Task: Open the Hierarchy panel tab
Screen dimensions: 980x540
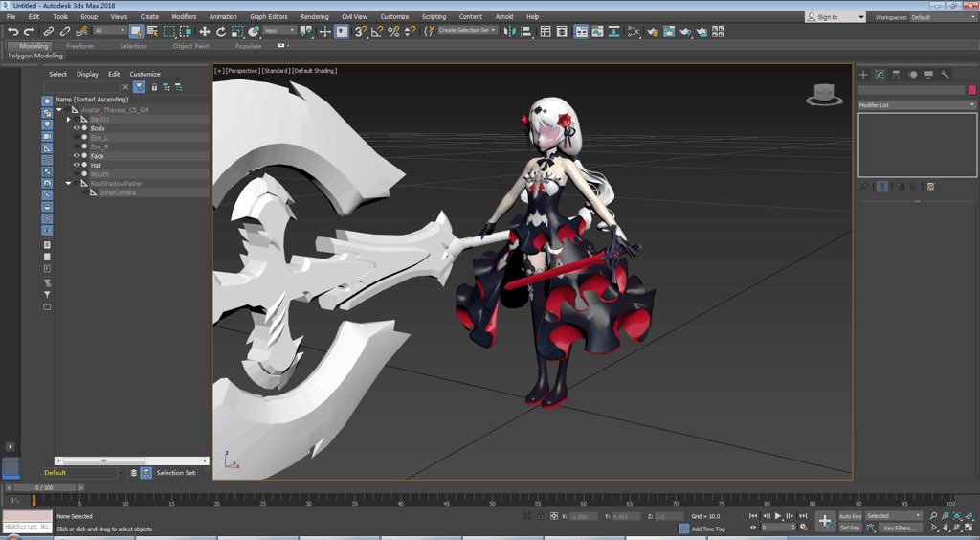Action: click(x=896, y=75)
